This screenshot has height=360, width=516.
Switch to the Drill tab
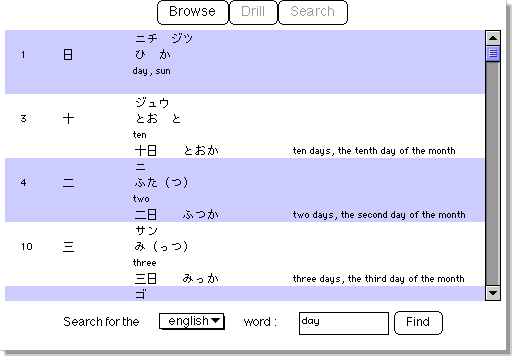[x=253, y=12]
